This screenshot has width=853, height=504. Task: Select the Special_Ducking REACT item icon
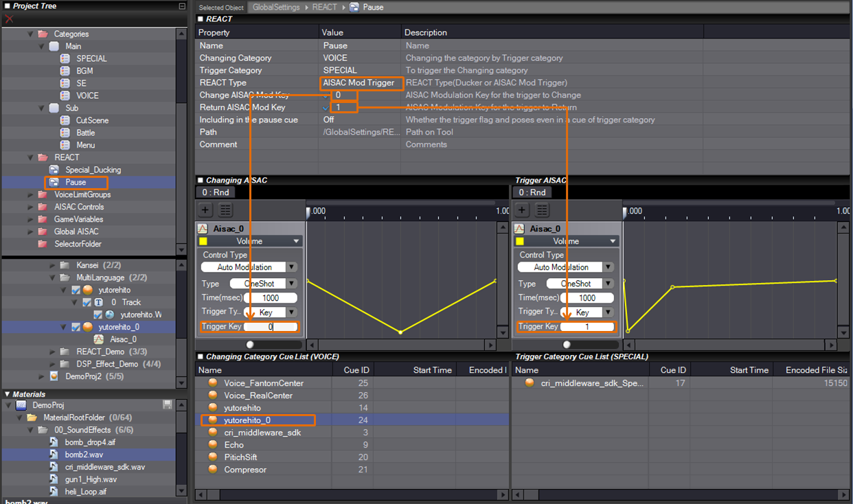(x=54, y=170)
